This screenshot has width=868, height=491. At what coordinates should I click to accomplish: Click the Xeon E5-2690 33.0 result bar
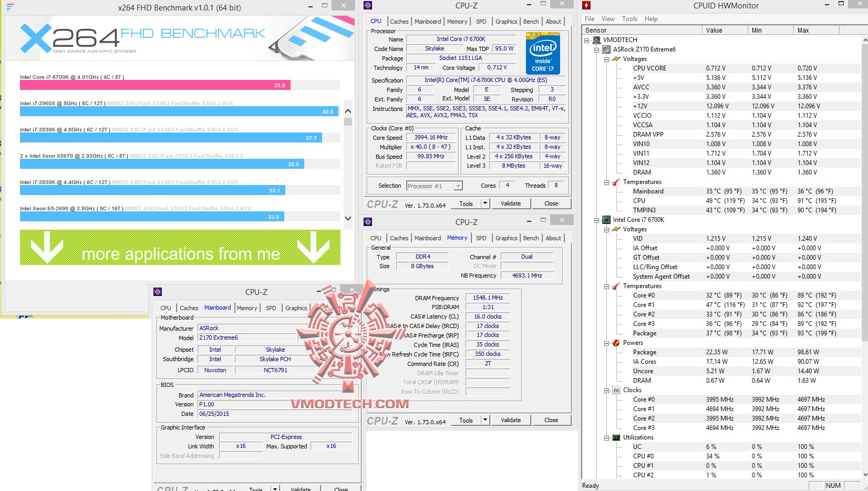click(x=152, y=217)
